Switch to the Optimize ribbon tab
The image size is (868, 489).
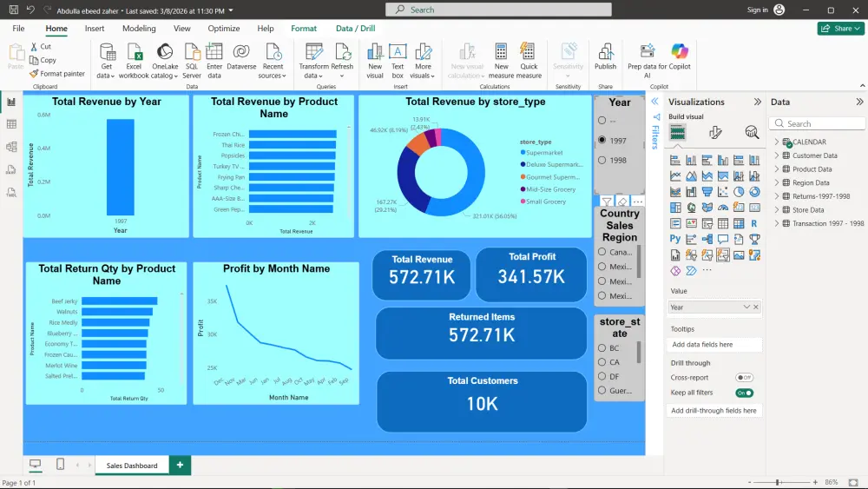point(224,29)
